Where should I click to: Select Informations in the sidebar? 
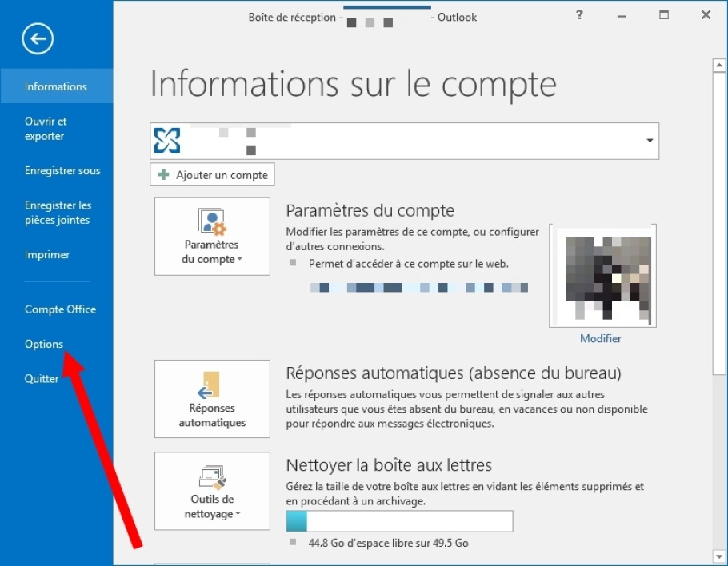(56, 86)
